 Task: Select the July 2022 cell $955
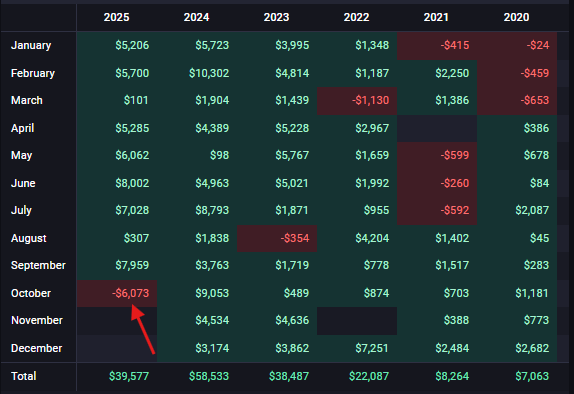357,210
